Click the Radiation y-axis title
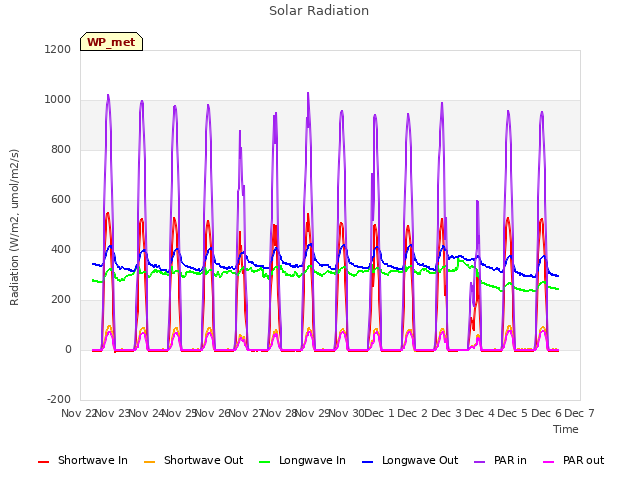The height and width of the screenshot is (480, 640). (x=14, y=227)
